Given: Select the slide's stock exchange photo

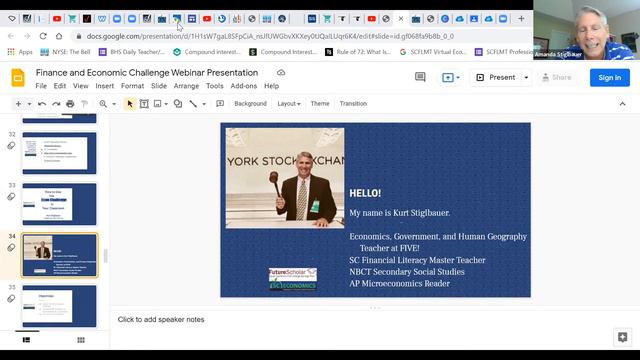Looking at the screenshot, I should (x=285, y=178).
